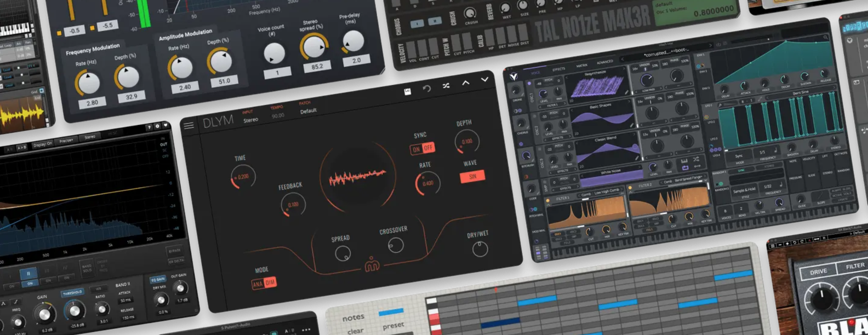Select the bell filter shape icon in EQ
This screenshot has height=335, width=868.
point(3,304)
